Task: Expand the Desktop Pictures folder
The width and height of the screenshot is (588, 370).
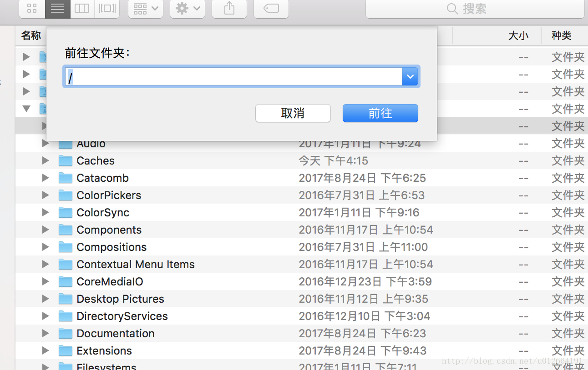Action: pyautogui.click(x=45, y=299)
